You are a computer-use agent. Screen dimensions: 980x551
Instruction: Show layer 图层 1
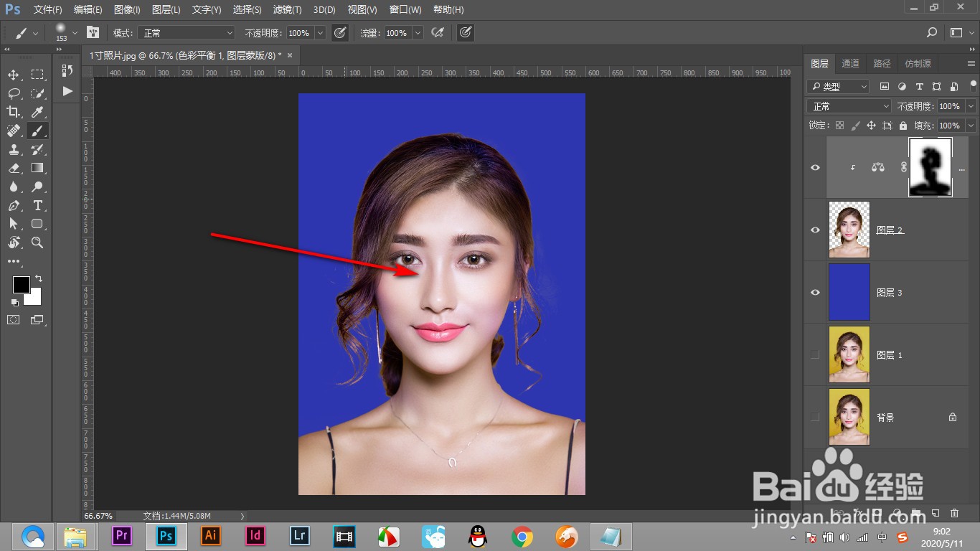pos(815,354)
